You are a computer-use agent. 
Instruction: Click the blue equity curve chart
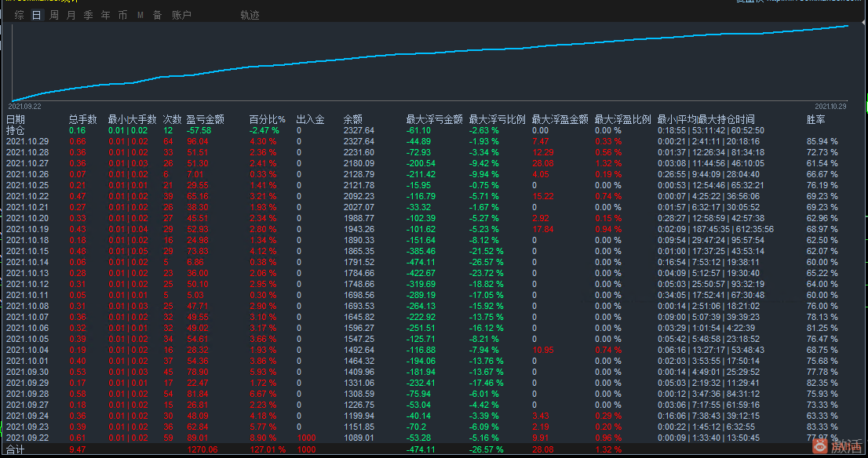(430, 62)
